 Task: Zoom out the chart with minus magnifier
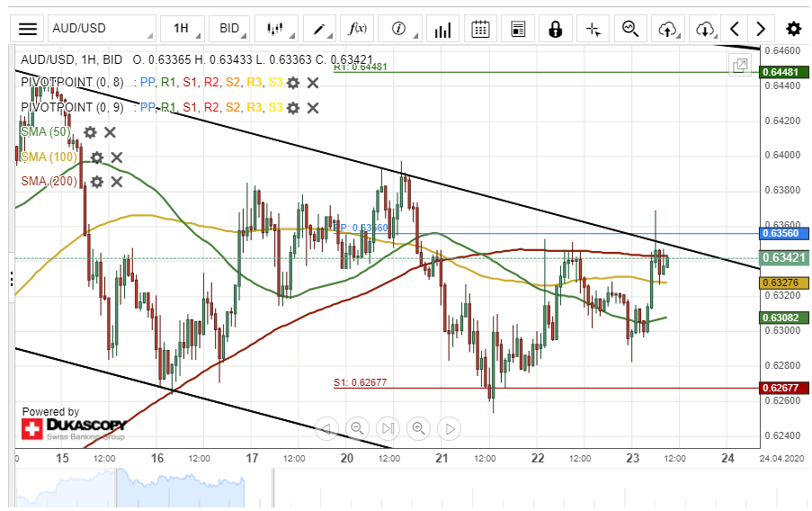[x=357, y=428]
